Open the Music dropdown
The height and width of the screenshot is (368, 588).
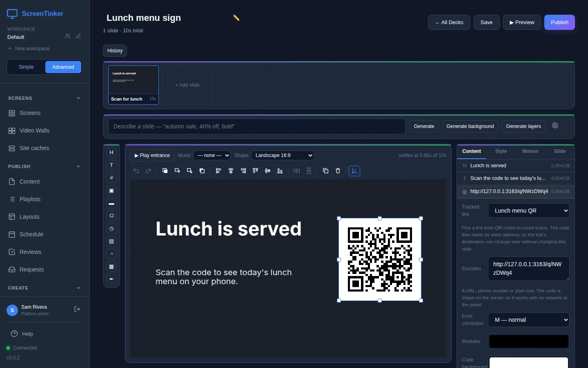(212, 155)
